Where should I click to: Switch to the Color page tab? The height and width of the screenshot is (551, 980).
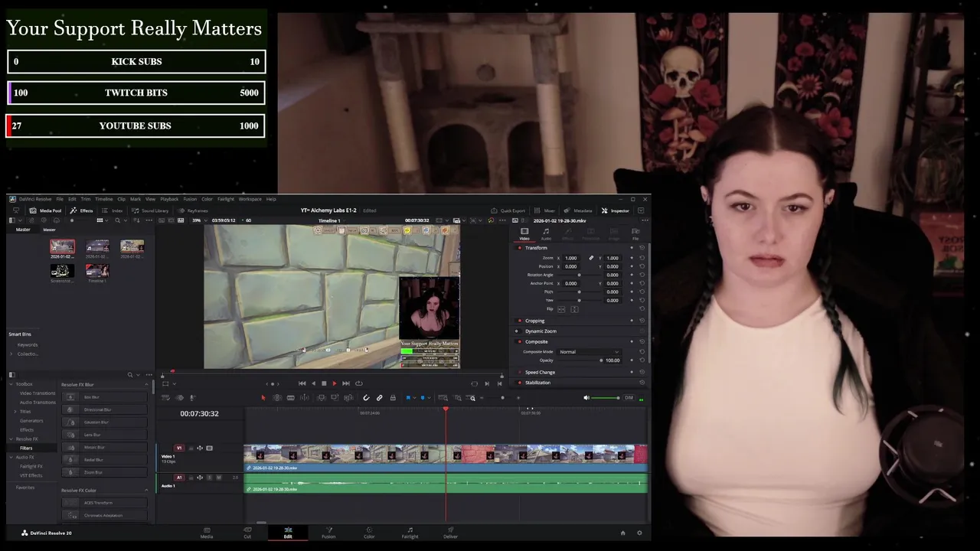coord(369,533)
